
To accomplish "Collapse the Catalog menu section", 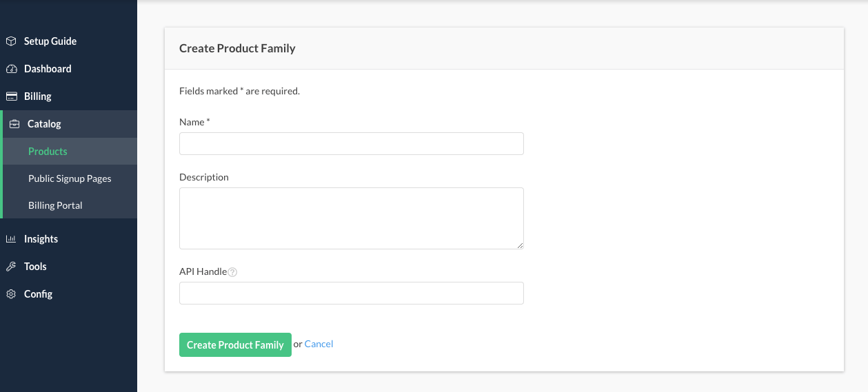I will (x=44, y=124).
